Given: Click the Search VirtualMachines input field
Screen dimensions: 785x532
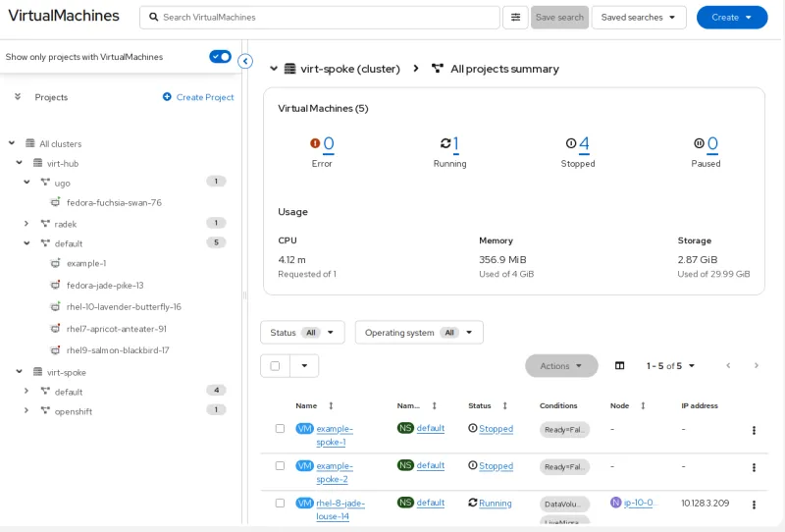Looking at the screenshot, I should click(324, 18).
